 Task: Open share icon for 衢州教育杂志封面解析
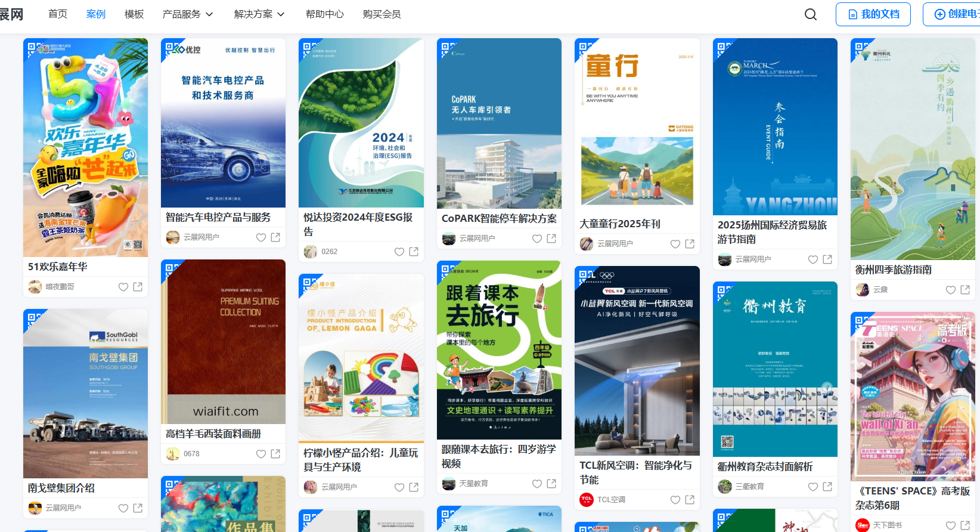[827, 487]
